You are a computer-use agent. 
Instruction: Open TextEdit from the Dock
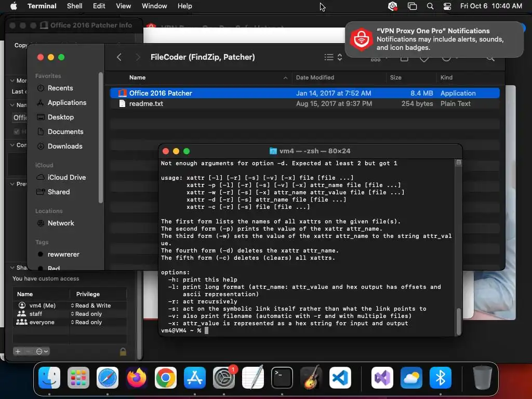pos(253,378)
